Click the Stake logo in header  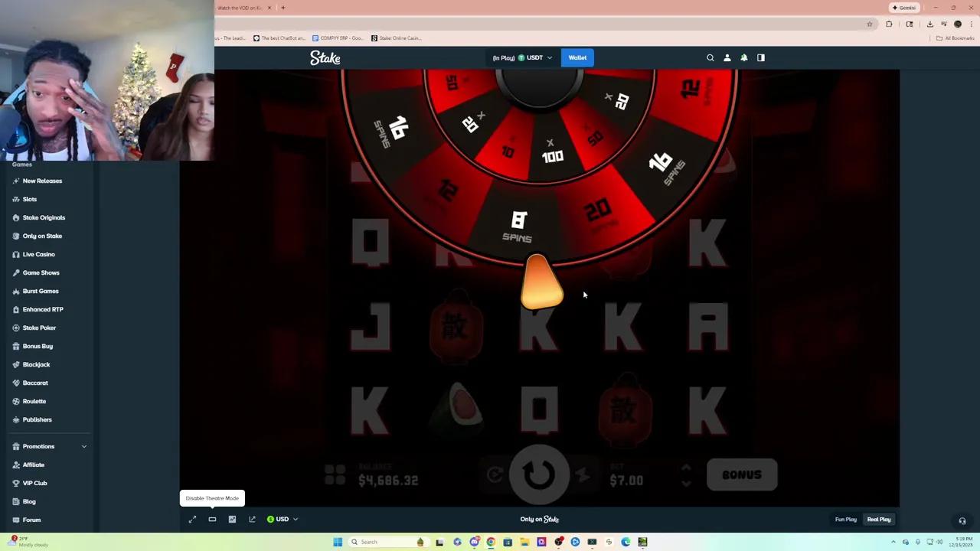325,58
